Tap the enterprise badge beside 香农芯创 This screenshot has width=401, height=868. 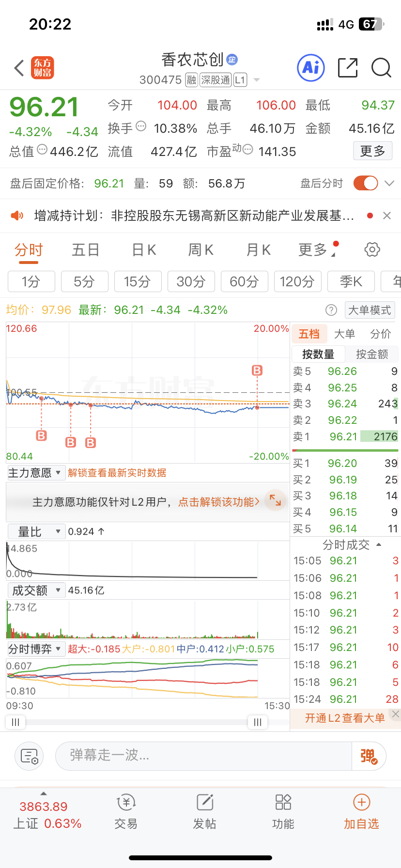(232, 60)
